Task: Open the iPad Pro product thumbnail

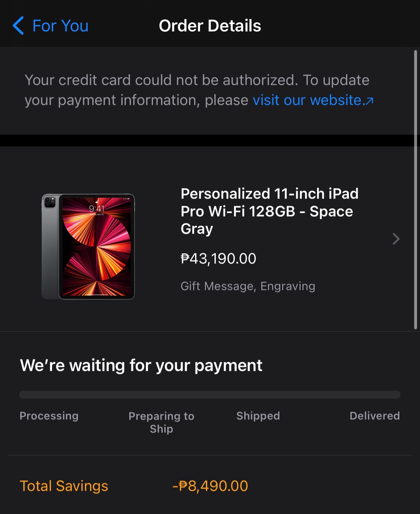Action: click(x=88, y=246)
